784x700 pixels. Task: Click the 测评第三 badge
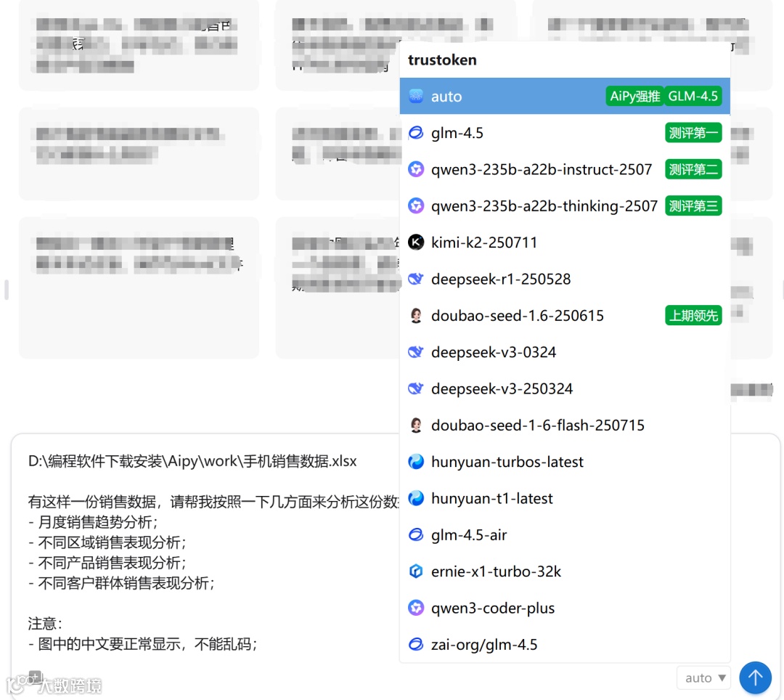click(x=693, y=206)
